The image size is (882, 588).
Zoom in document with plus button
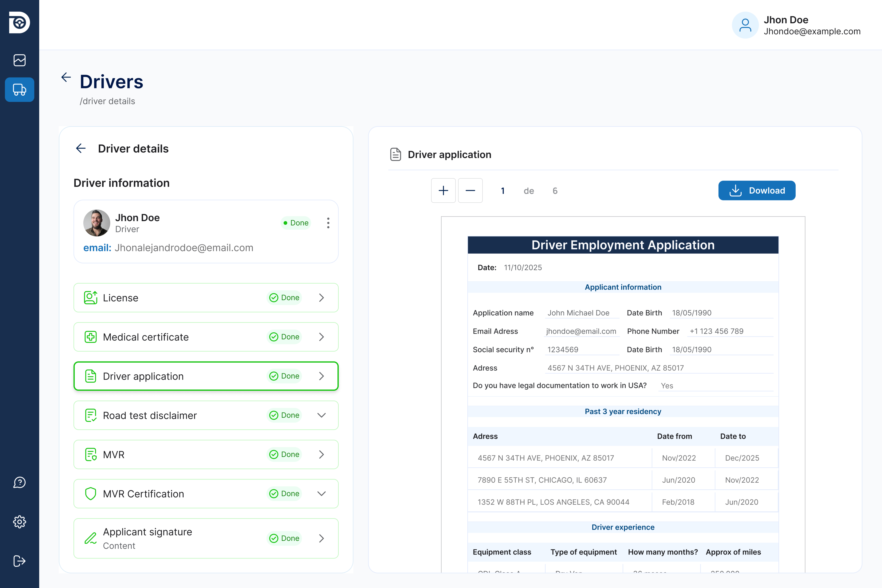pyautogui.click(x=443, y=191)
